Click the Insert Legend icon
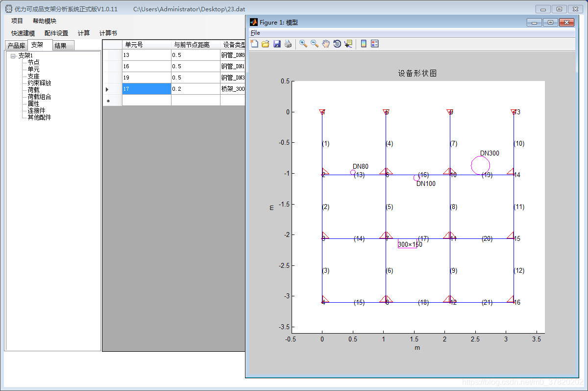Image resolution: width=588 pixels, height=391 pixels. tap(375, 44)
